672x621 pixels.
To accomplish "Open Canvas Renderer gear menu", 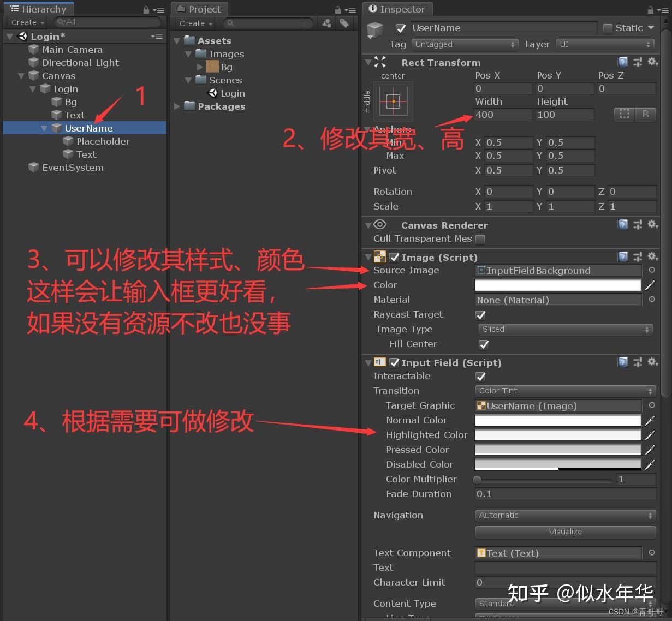I will (652, 224).
